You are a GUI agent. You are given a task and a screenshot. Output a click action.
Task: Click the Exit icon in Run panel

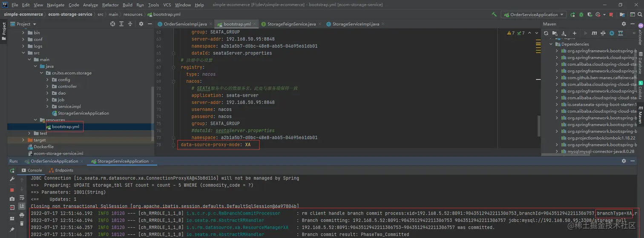point(12,207)
